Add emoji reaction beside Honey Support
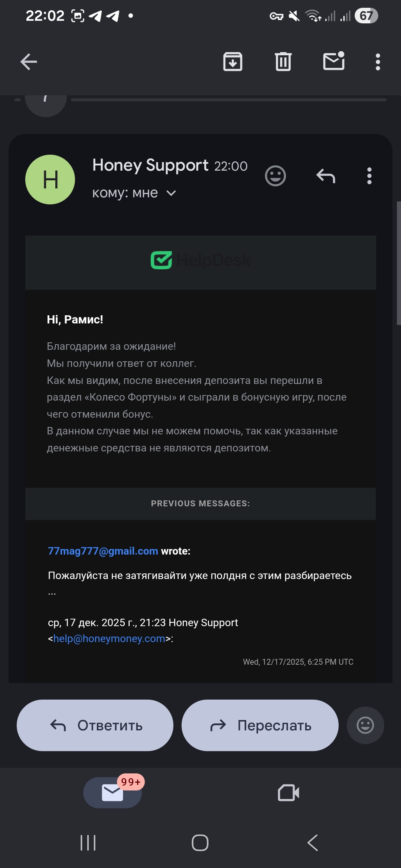This screenshot has width=401, height=868. tap(276, 176)
